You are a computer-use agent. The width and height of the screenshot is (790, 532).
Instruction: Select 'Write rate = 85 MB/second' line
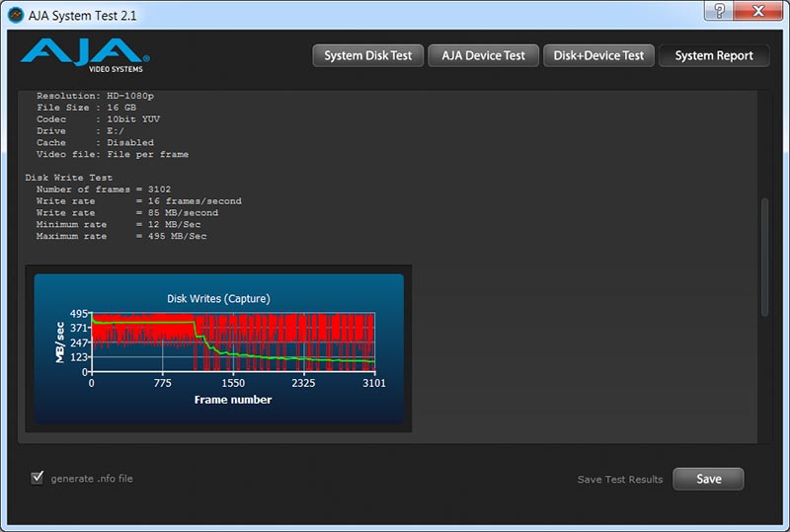(127, 212)
